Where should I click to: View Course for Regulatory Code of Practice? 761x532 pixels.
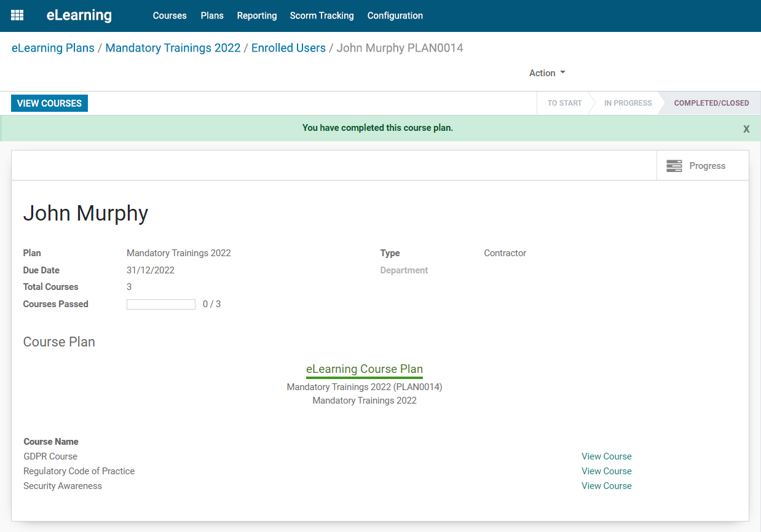[x=607, y=471]
